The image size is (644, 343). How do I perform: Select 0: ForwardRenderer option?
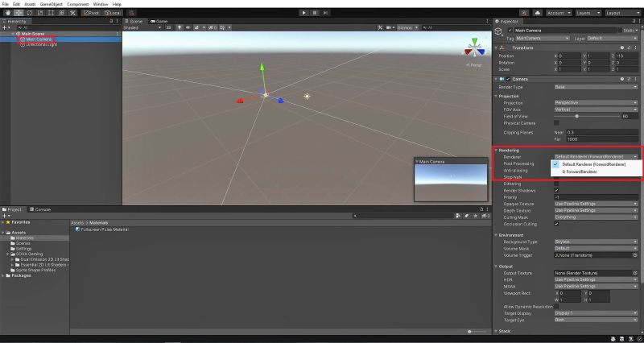click(x=597, y=171)
